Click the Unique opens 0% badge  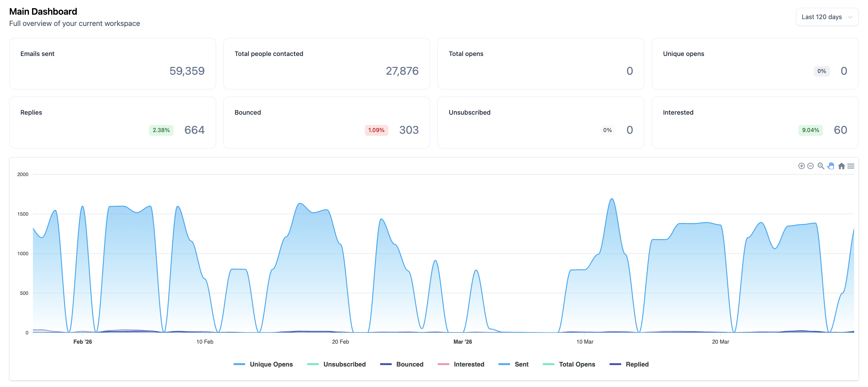pos(822,71)
